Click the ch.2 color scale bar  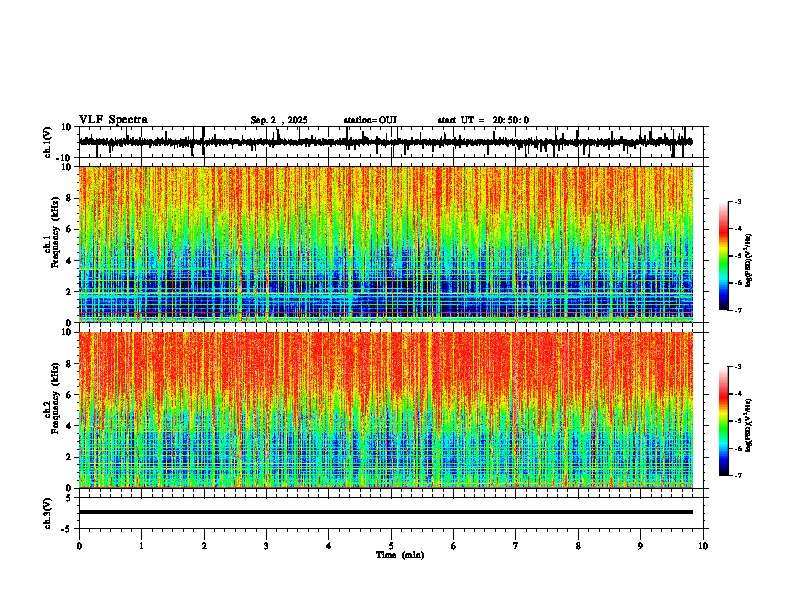[x=724, y=421]
